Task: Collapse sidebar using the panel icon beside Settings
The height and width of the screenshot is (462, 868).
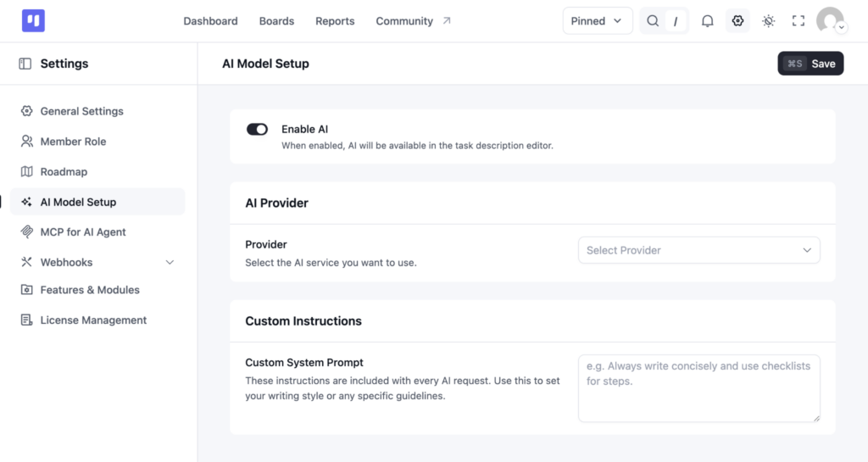Action: [x=25, y=64]
